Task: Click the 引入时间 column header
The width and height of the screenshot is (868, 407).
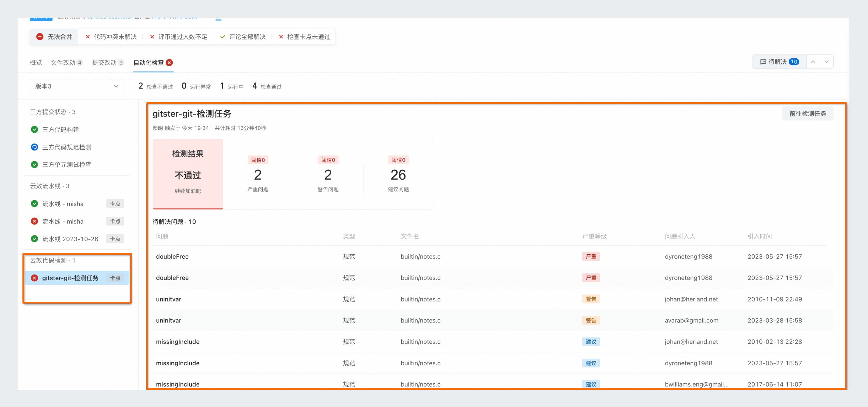Action: click(x=759, y=236)
